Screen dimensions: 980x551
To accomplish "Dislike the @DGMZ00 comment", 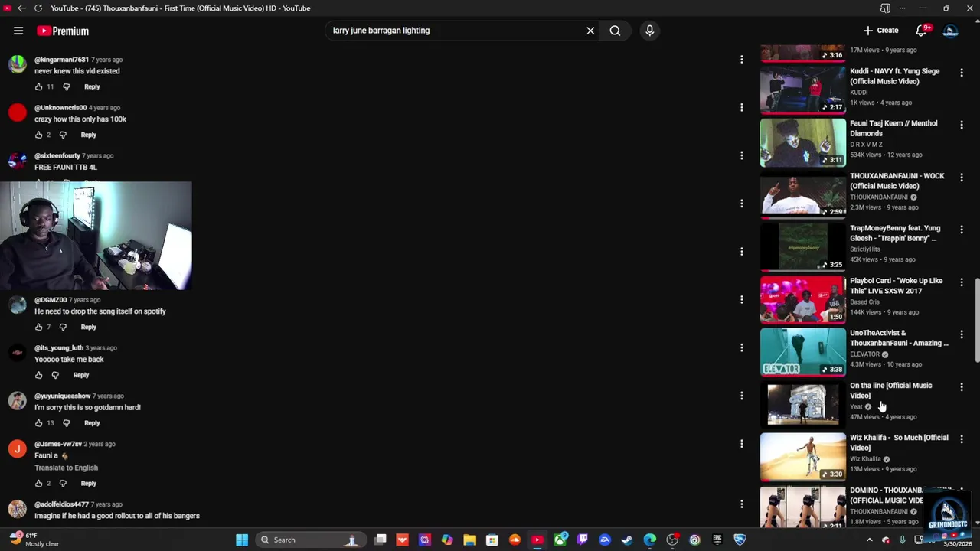I will coord(63,327).
